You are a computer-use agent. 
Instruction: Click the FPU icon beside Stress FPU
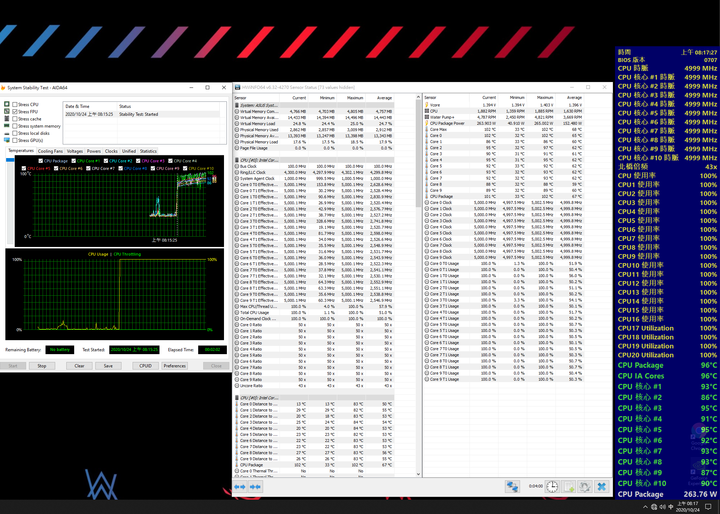tap(7, 111)
